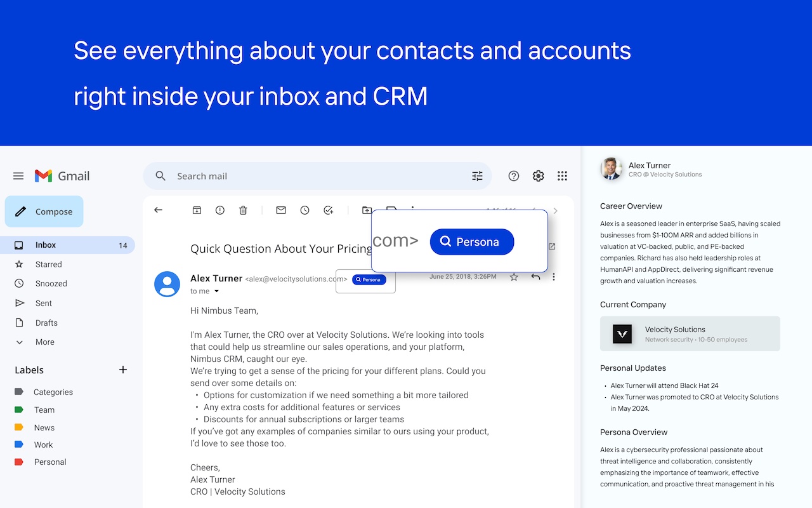Delete this email with trash icon

click(x=243, y=210)
